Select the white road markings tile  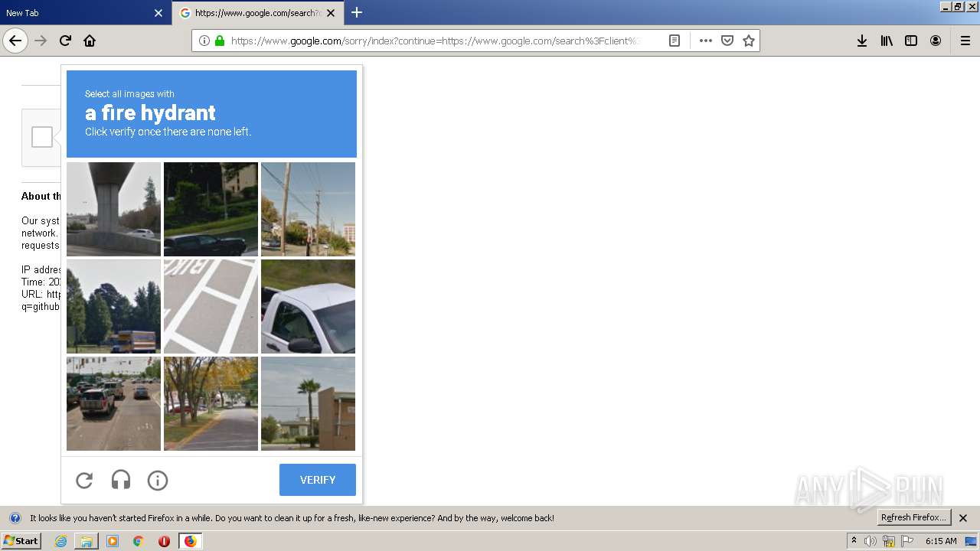click(211, 306)
